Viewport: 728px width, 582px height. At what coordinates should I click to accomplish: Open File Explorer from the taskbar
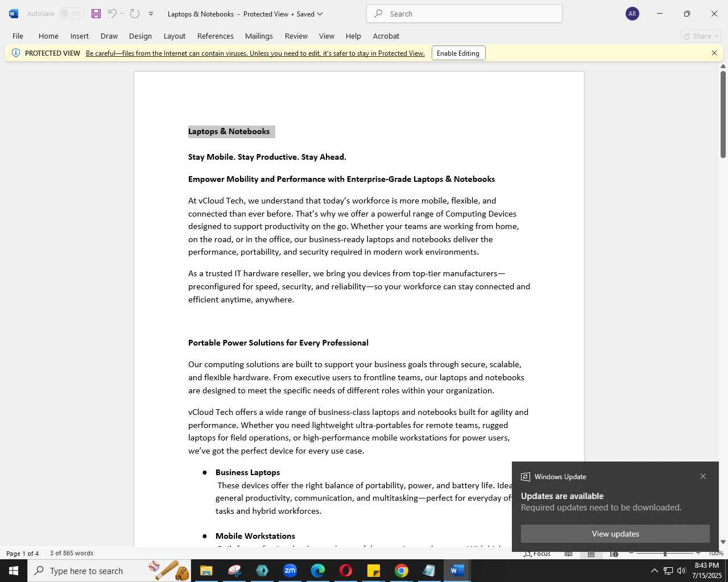pos(206,571)
